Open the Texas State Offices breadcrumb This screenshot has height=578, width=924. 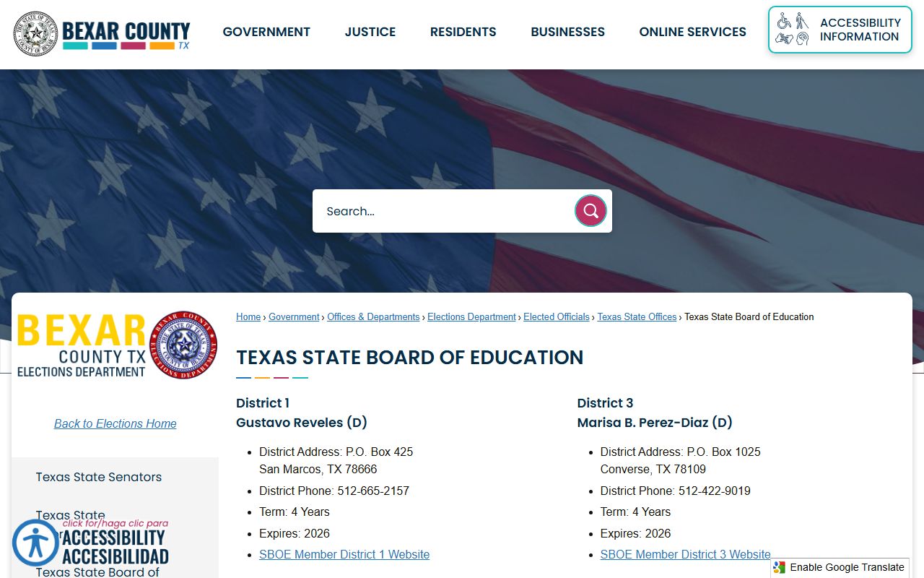(x=637, y=317)
